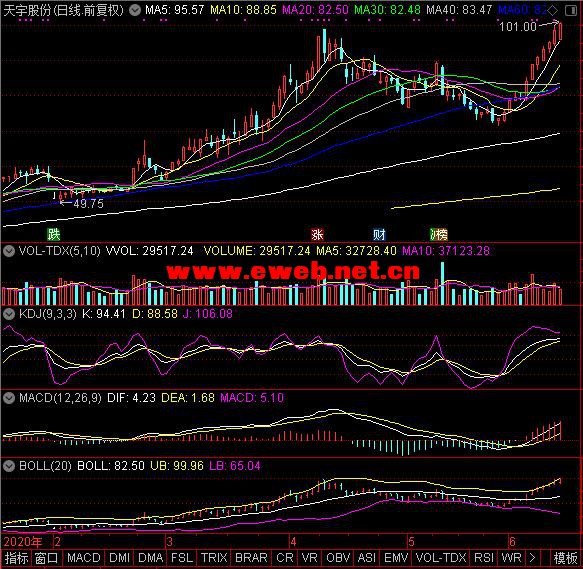Screen dimensions: 583x569
Task: Click the MA40: 83.47 value
Action: pos(459,10)
